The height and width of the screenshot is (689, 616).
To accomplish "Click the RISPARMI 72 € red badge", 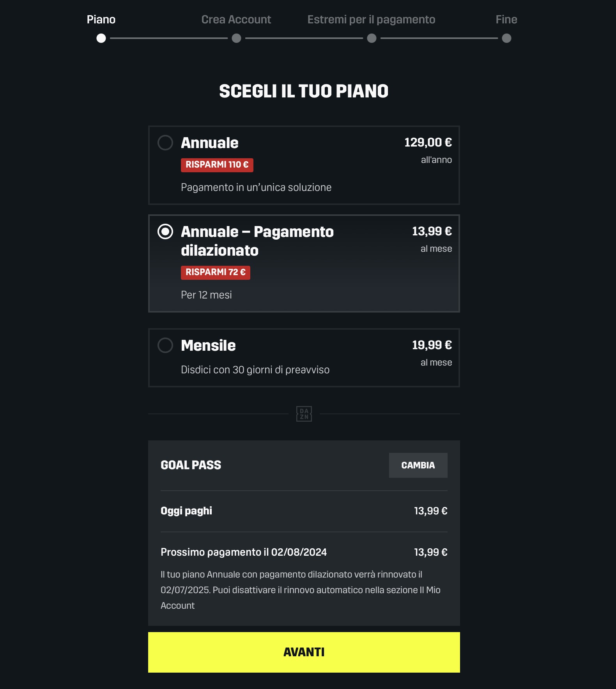I will 215,272.
